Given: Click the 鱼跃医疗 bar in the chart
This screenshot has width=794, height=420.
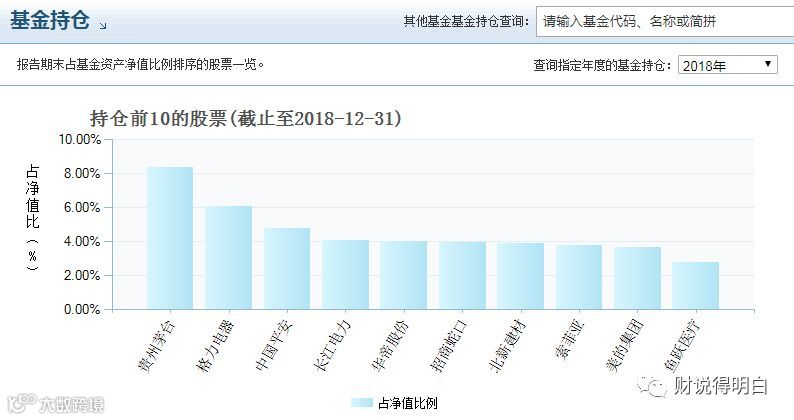Looking at the screenshot, I should [696, 286].
